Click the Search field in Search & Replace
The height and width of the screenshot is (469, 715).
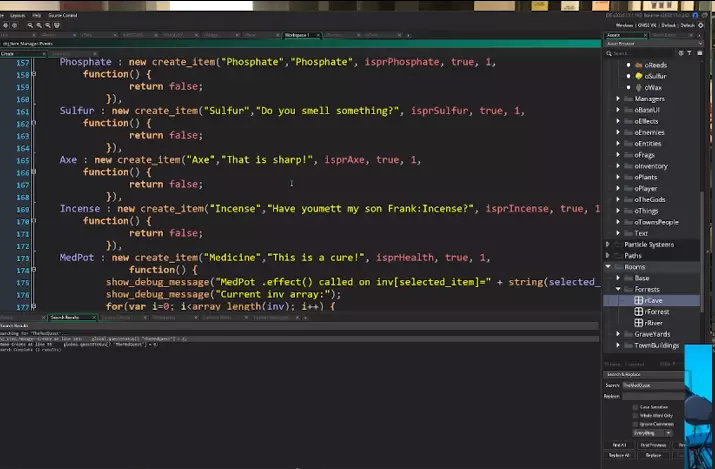tap(653, 386)
